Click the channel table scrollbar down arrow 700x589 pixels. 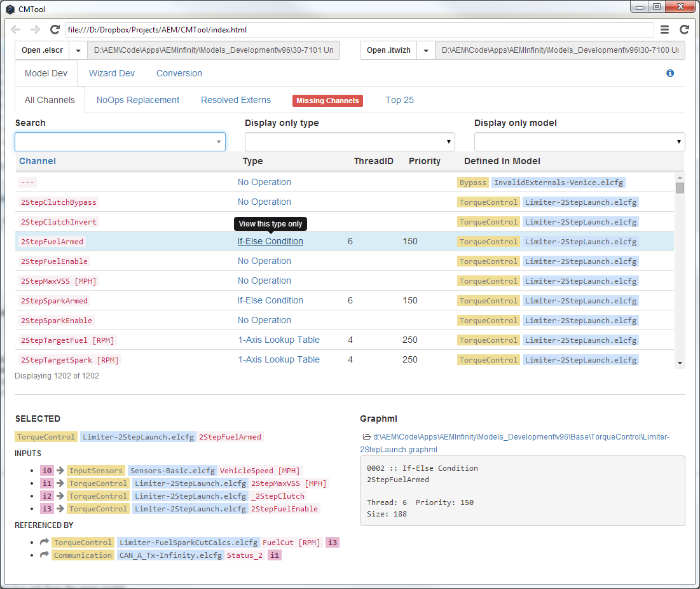pos(680,363)
